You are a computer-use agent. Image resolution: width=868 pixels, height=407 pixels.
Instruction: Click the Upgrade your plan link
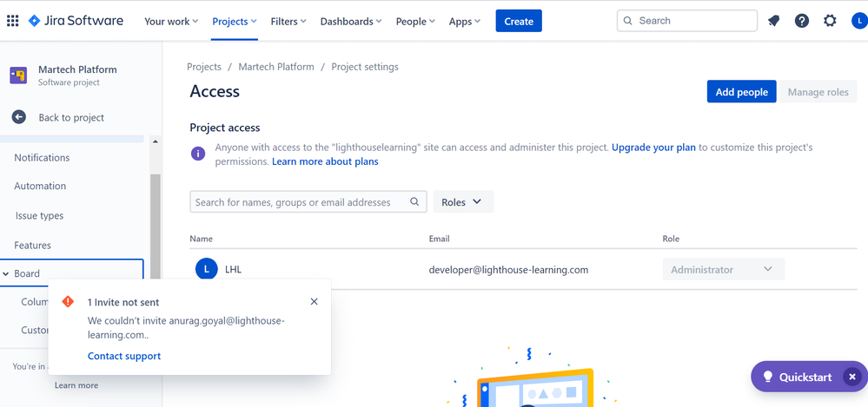[x=653, y=148]
